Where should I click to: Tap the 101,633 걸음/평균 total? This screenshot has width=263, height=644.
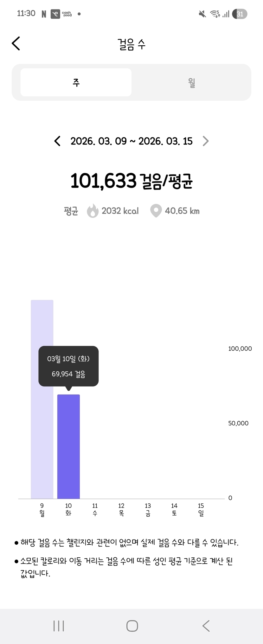[x=131, y=181]
